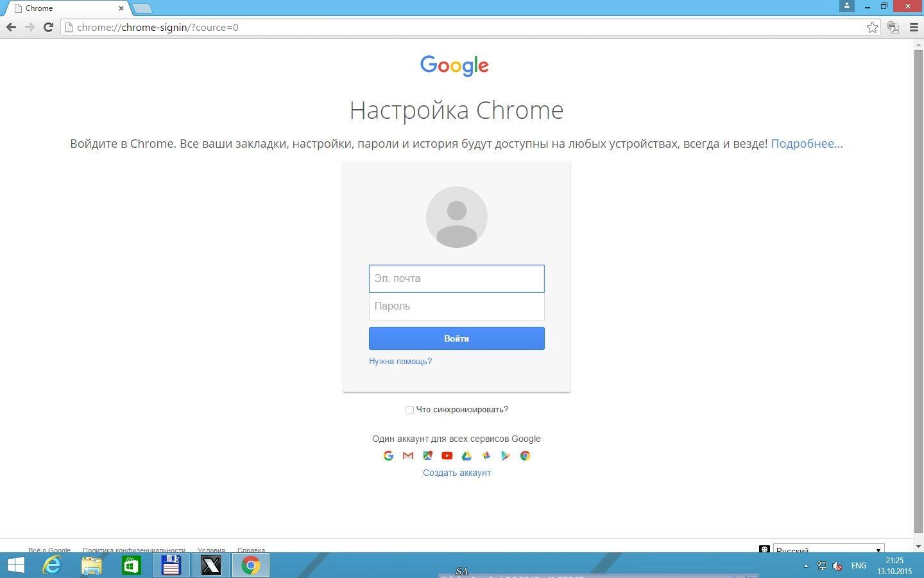Focus the Пароль password field
The image size is (924, 578).
point(457,306)
